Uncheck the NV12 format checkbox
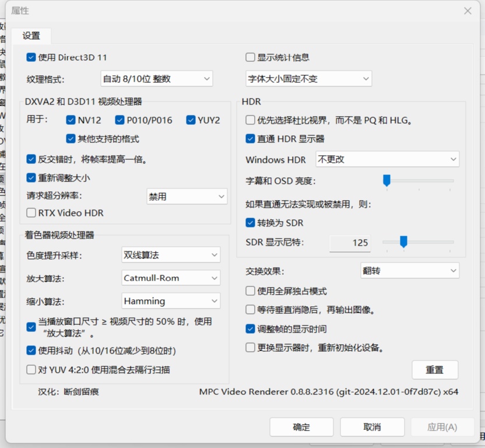The width and height of the screenshot is (485, 448). tap(71, 120)
